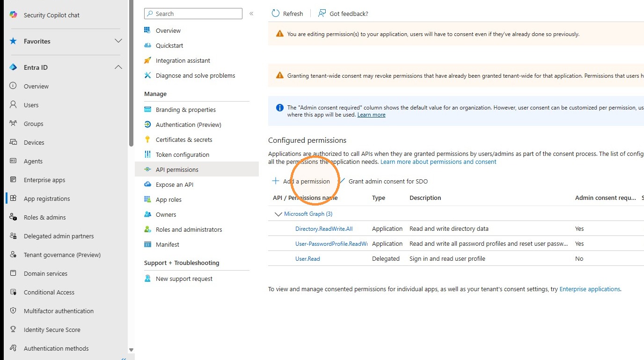
Task: Click the Roles & admins icon
Action: point(13,217)
